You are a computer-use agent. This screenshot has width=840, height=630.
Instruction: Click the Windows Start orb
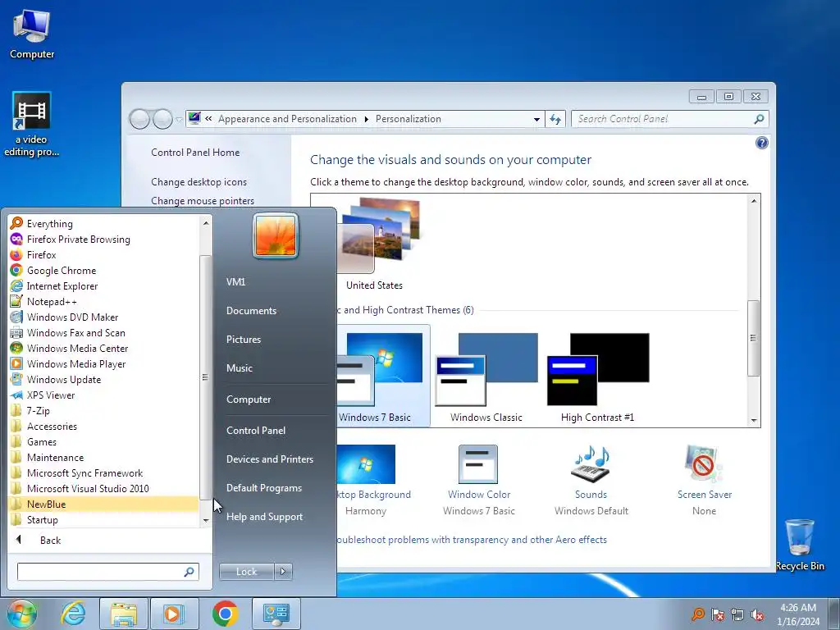(21, 614)
